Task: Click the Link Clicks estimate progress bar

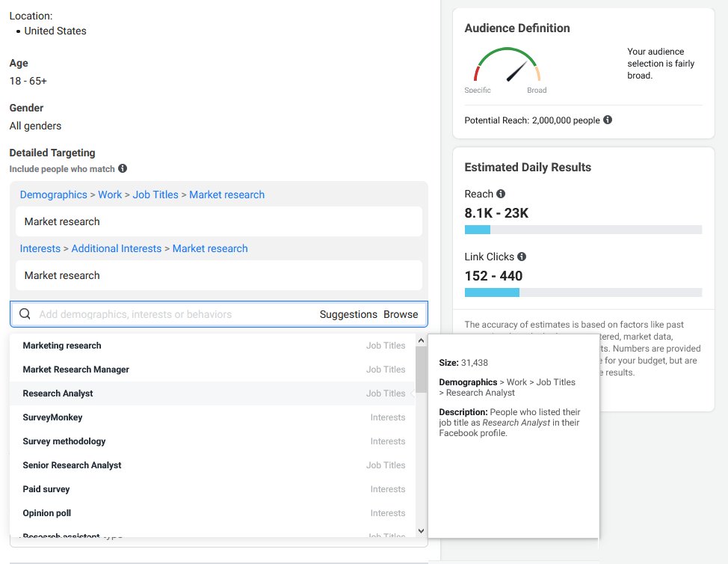Action: (x=583, y=292)
